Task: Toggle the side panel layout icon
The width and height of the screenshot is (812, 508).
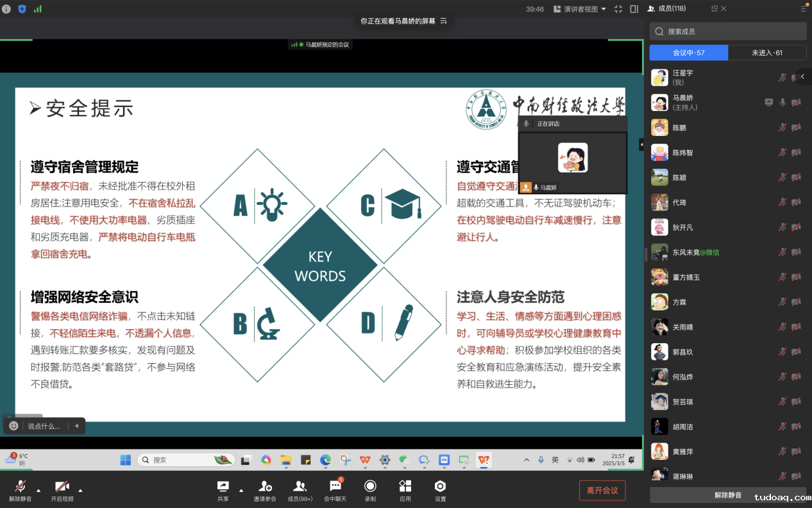Action: coord(634,9)
